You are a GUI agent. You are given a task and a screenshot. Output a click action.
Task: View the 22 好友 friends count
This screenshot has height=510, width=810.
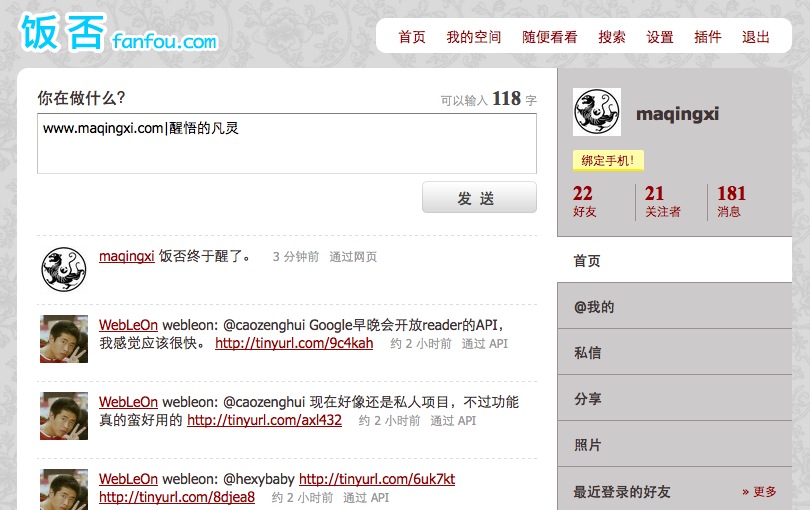click(585, 201)
